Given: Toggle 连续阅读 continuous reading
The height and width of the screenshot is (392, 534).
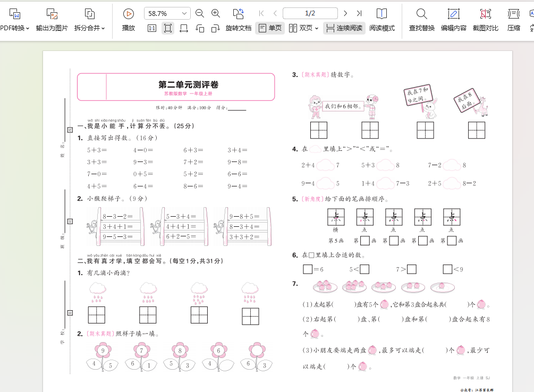Looking at the screenshot, I should [x=344, y=28].
